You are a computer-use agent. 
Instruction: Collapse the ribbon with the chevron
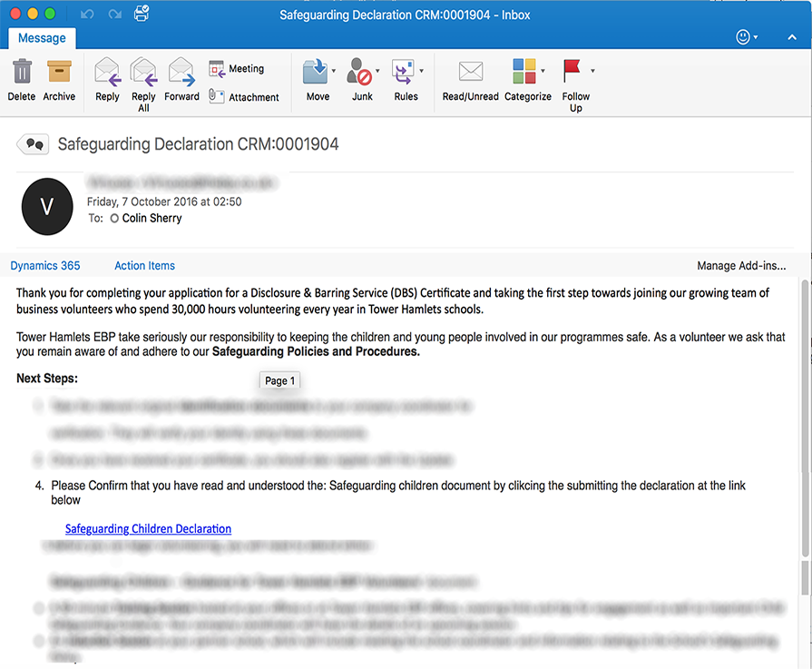click(x=792, y=37)
